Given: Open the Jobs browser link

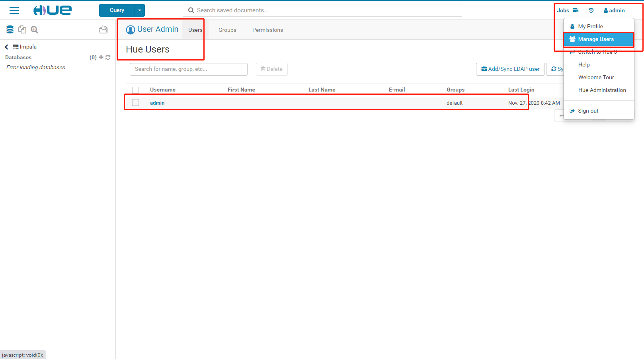Looking at the screenshot, I should [568, 10].
